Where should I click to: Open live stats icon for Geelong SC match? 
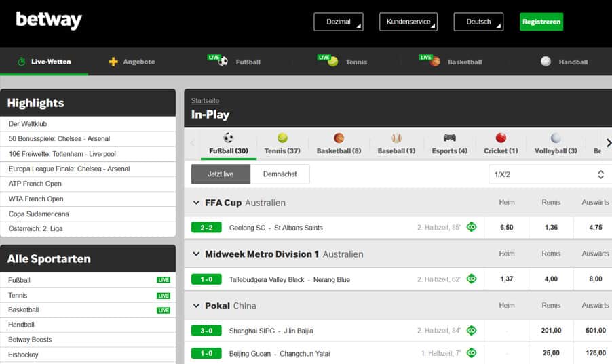pos(472,227)
